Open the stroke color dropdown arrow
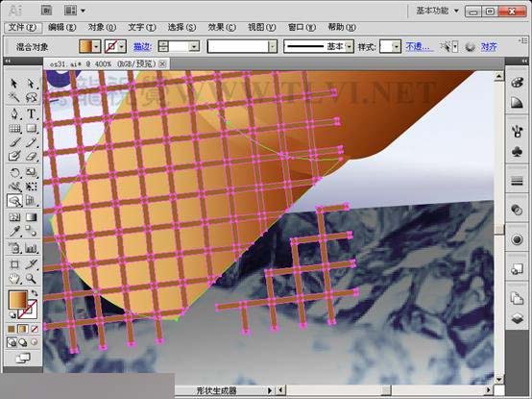Screen dimensions: 532x399 (122, 46)
